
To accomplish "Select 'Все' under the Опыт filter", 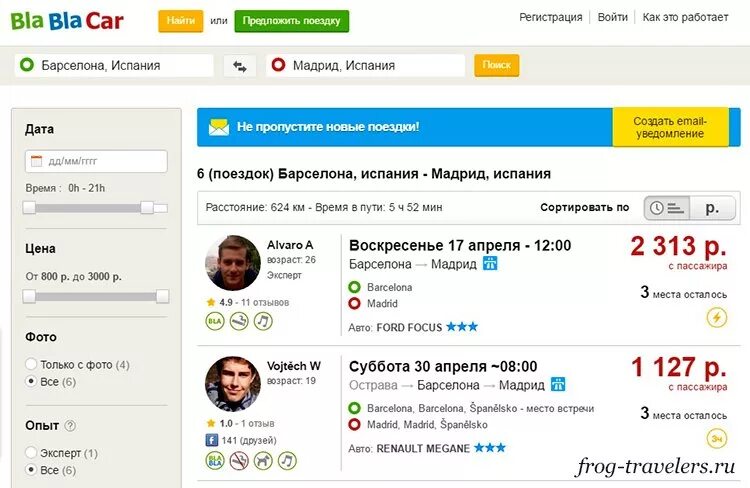I will click(x=31, y=469).
